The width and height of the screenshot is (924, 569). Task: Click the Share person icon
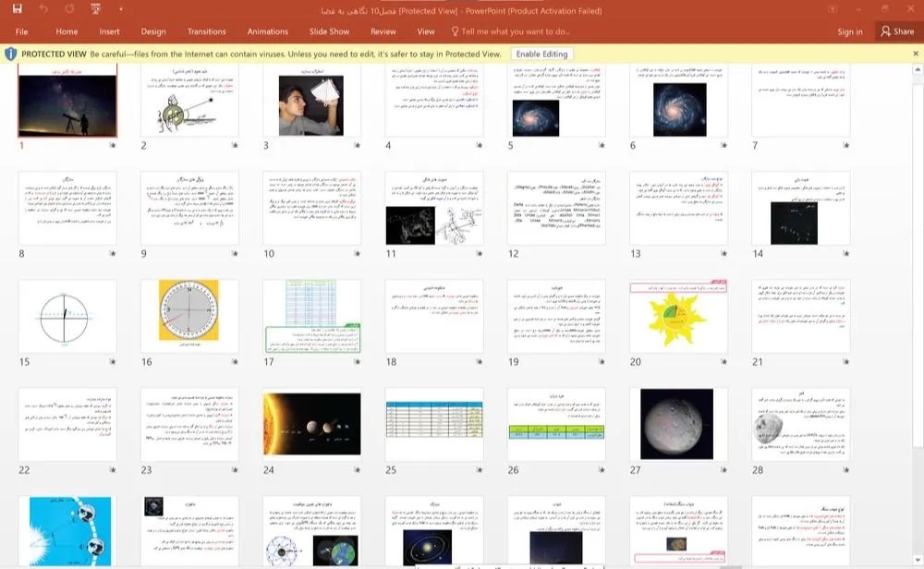[884, 31]
